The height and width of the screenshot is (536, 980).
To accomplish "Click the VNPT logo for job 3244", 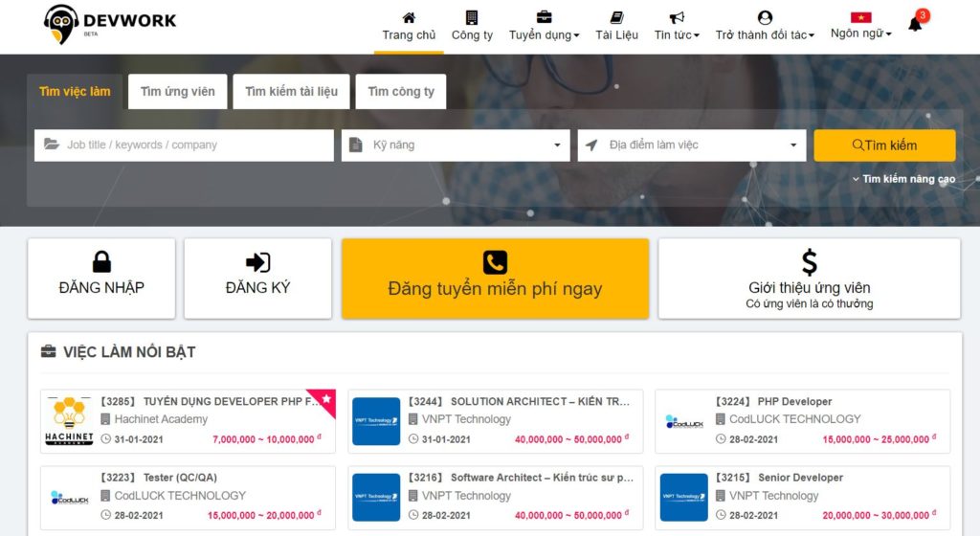I will click(376, 421).
